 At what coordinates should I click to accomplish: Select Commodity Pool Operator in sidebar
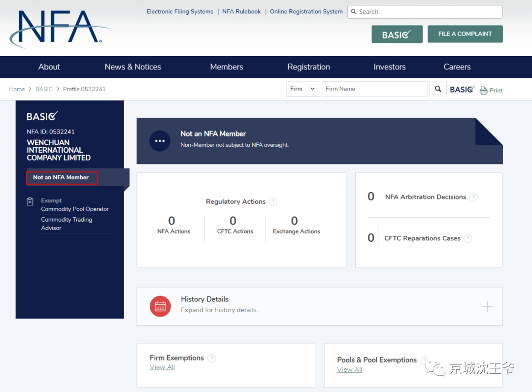75,209
